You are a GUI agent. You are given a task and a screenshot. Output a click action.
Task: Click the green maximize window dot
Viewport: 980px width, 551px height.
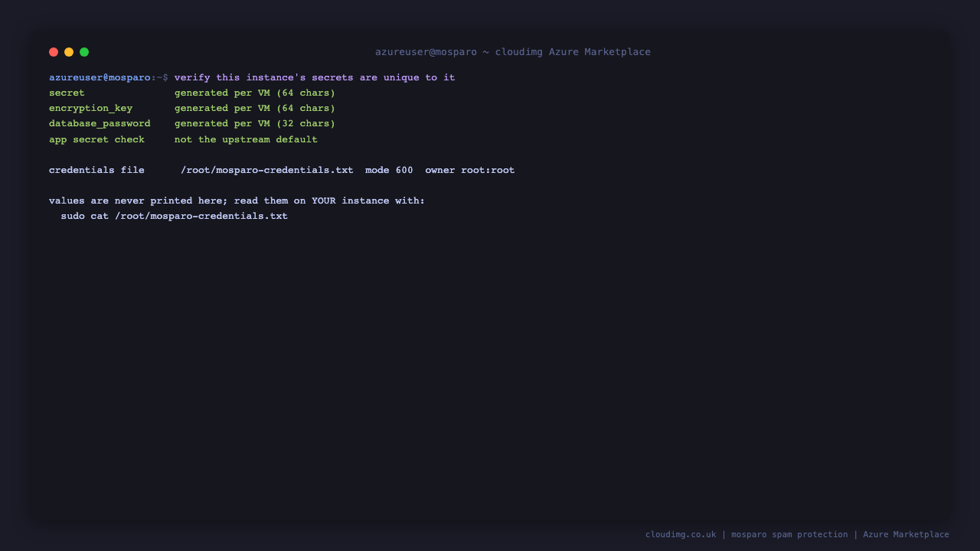(x=84, y=52)
